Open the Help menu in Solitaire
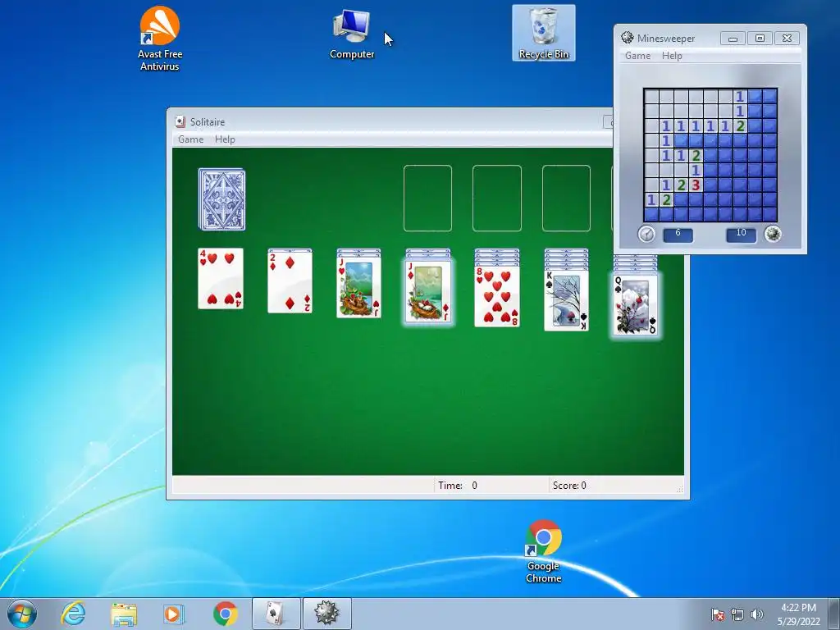This screenshot has height=630, width=840. tap(225, 139)
